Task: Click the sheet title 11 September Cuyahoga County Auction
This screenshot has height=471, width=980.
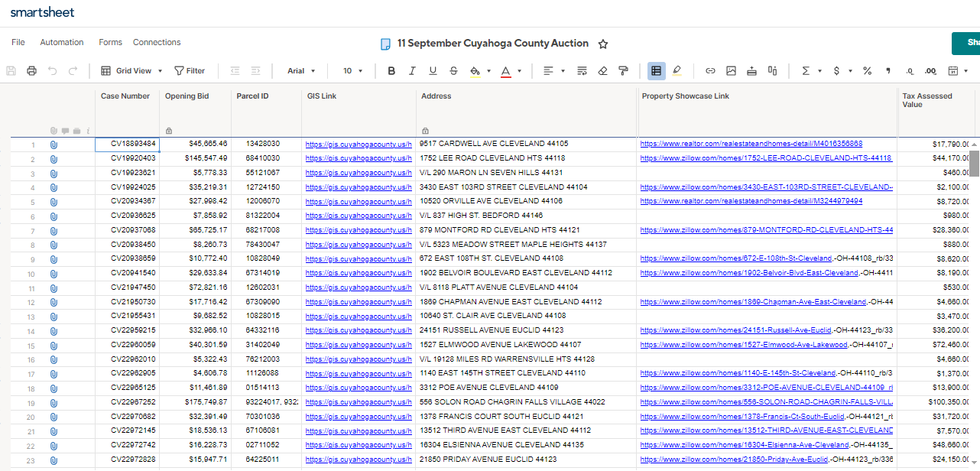Action: [493, 44]
